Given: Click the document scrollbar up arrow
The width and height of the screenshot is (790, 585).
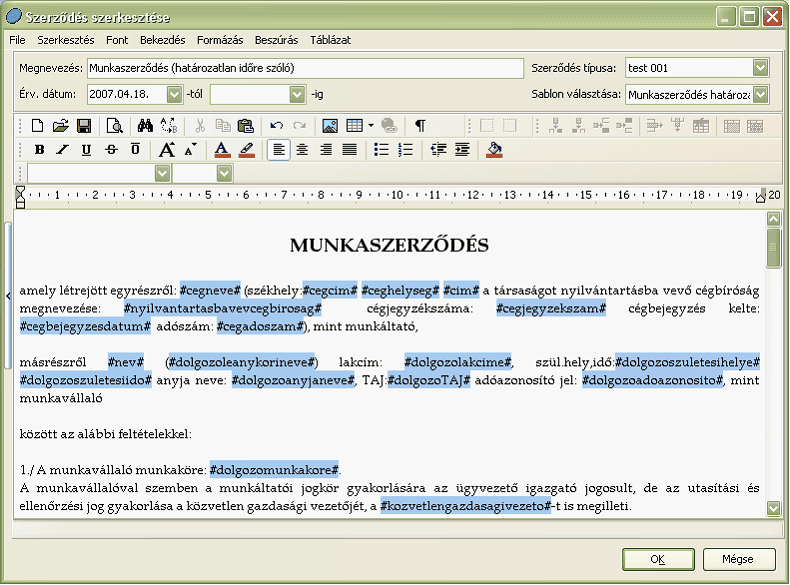Looking at the screenshot, I should (x=773, y=219).
